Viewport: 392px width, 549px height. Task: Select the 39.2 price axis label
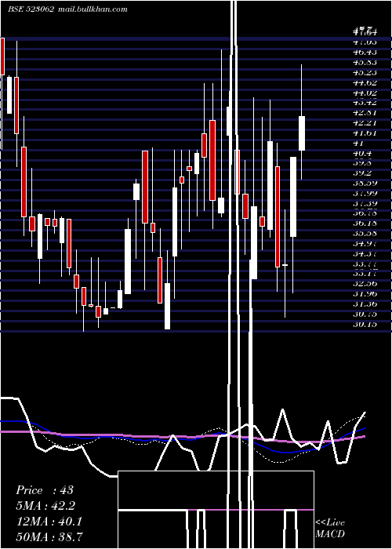pos(362,173)
